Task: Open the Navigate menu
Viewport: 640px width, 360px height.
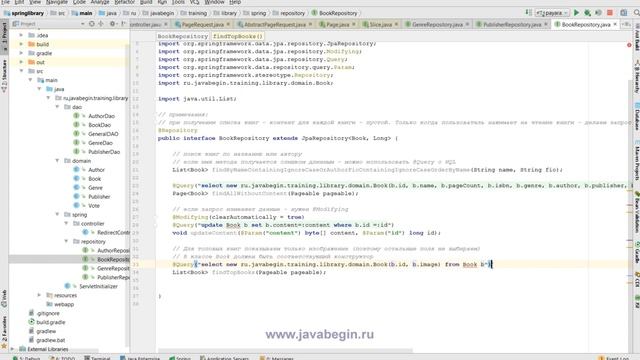Action: 57,2
